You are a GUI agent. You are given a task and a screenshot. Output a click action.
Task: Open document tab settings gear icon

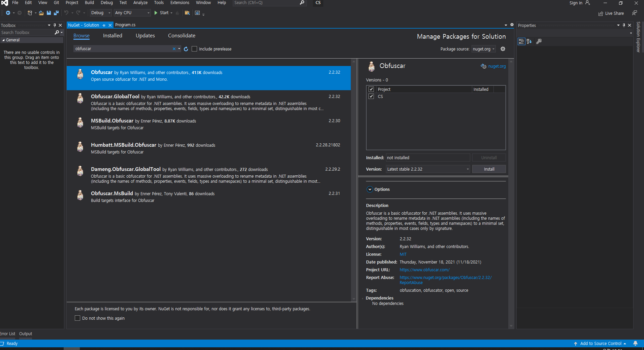512,25
